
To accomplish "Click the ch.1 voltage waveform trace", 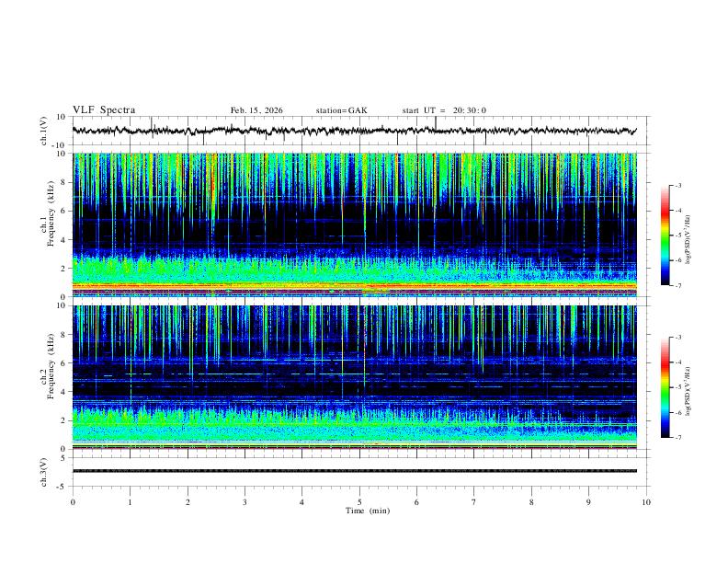I will 354,131.
